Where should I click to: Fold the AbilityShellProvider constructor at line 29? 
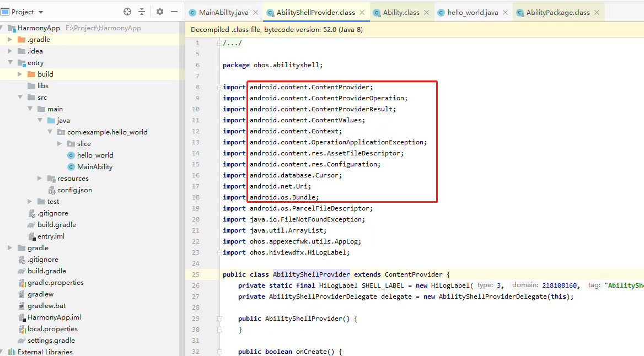coord(219,319)
